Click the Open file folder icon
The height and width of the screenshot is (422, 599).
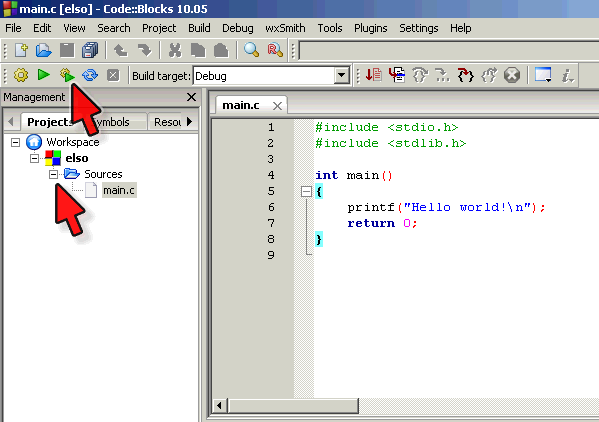click(44, 50)
